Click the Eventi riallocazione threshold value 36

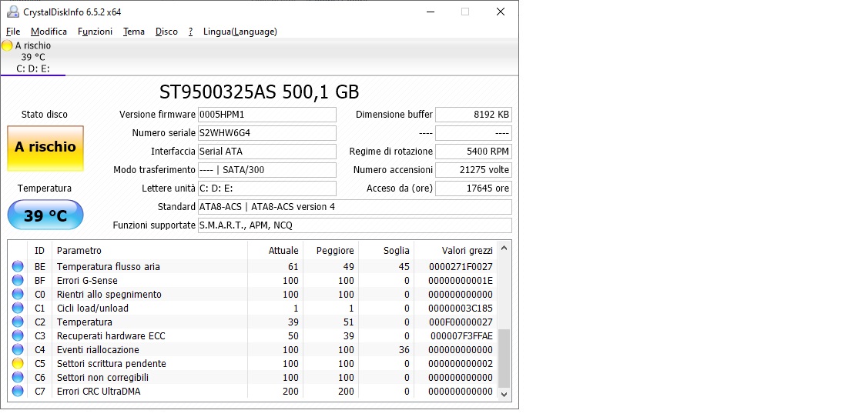click(x=404, y=349)
